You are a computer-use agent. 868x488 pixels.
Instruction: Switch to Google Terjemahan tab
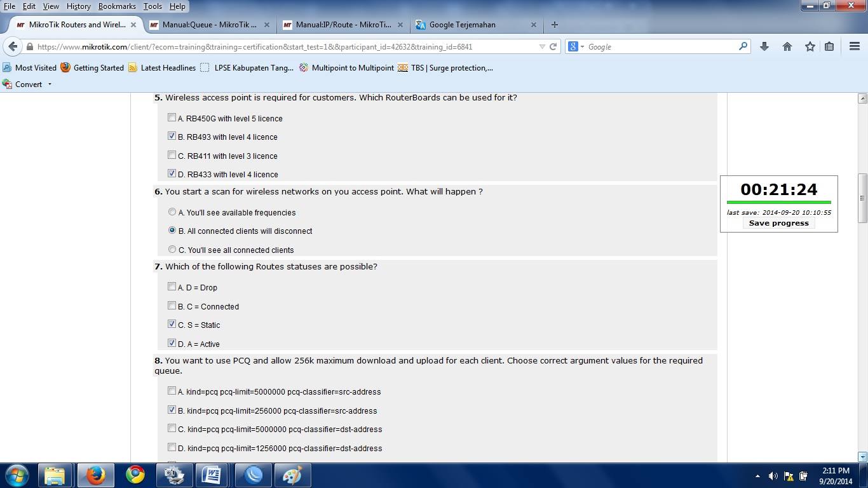click(477, 25)
